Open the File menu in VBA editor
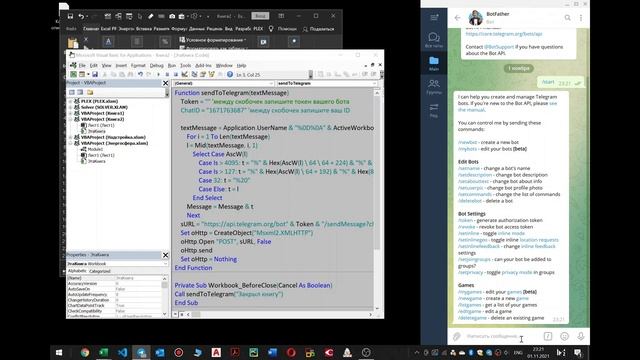Image resolution: width=640 pixels, height=360 pixels. coord(82,65)
